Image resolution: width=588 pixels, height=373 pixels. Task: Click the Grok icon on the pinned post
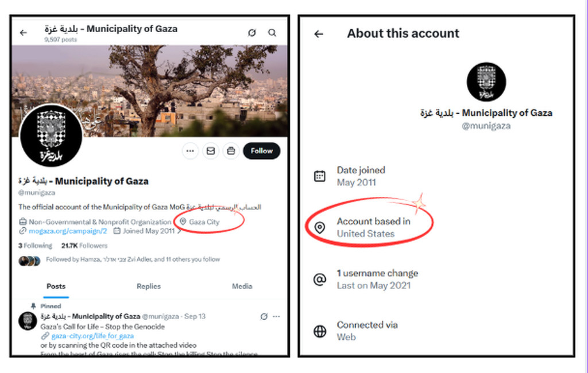point(264,316)
